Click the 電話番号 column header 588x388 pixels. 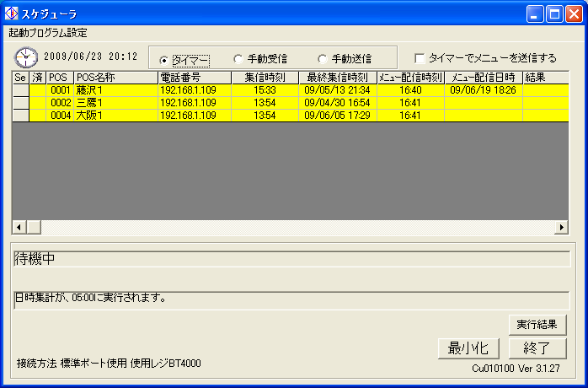pos(195,77)
